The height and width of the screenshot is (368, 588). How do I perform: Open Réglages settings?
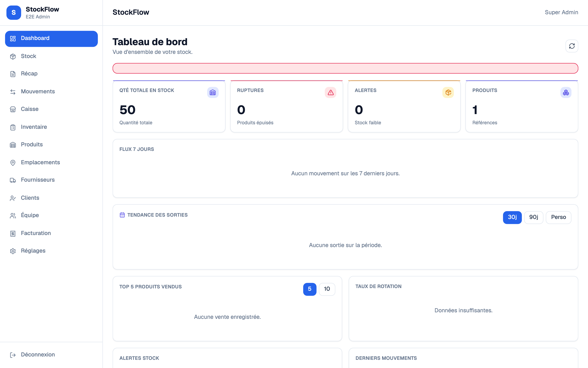51,251
